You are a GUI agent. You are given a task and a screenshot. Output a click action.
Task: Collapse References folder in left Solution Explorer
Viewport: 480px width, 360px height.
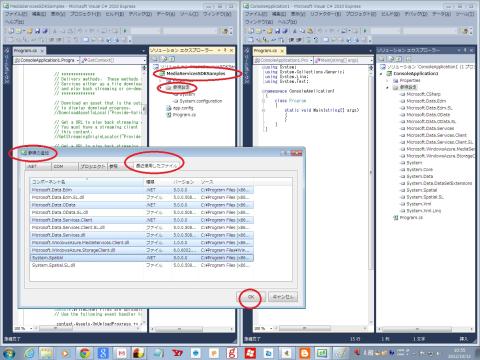[161, 87]
